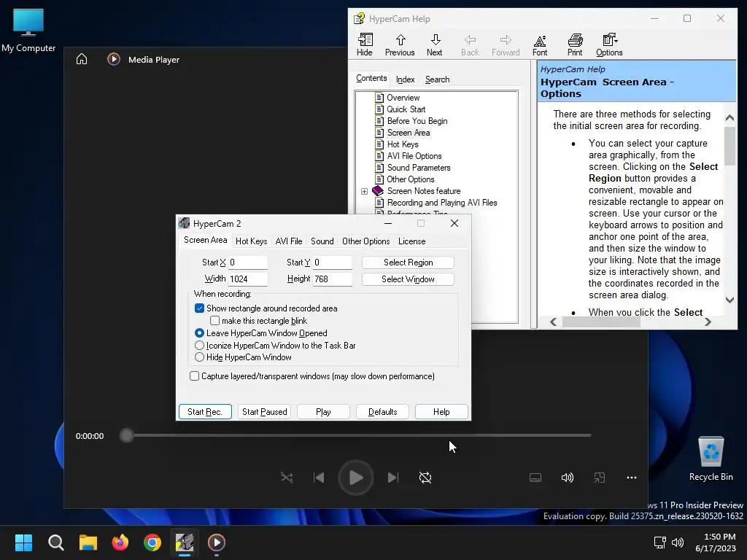Click the help pane vertical scrollbar thumb
The height and width of the screenshot is (560, 747).
click(x=729, y=146)
